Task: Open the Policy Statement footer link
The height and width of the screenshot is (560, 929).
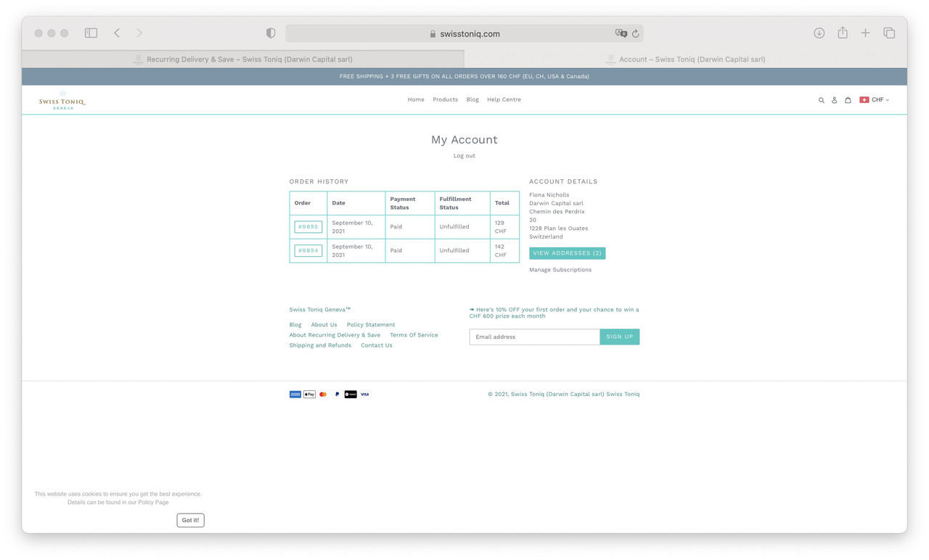Action: point(371,325)
